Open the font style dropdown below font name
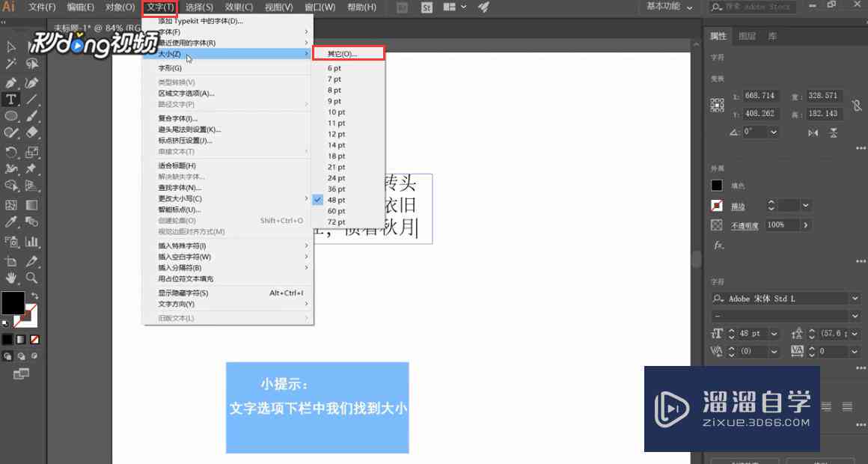 pos(855,316)
